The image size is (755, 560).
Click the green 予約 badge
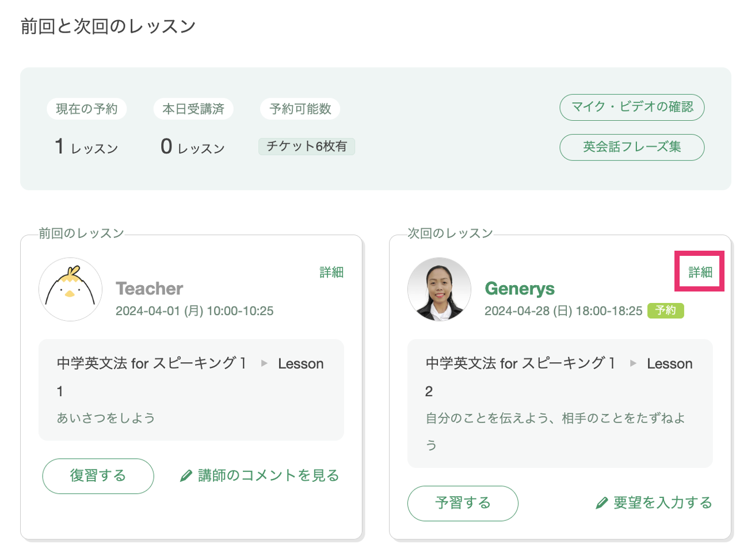[x=666, y=310]
